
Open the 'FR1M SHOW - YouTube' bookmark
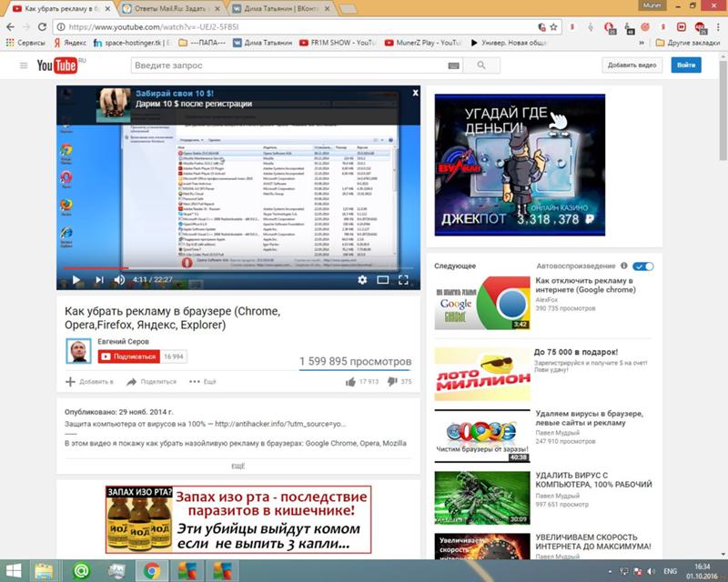[338, 43]
